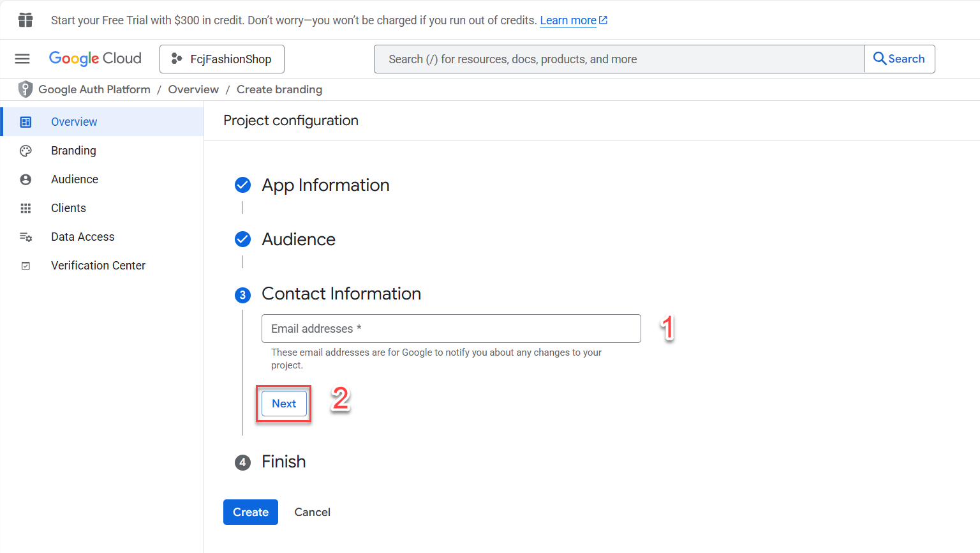Open Clients in the sidebar
980x553 pixels.
(102, 208)
